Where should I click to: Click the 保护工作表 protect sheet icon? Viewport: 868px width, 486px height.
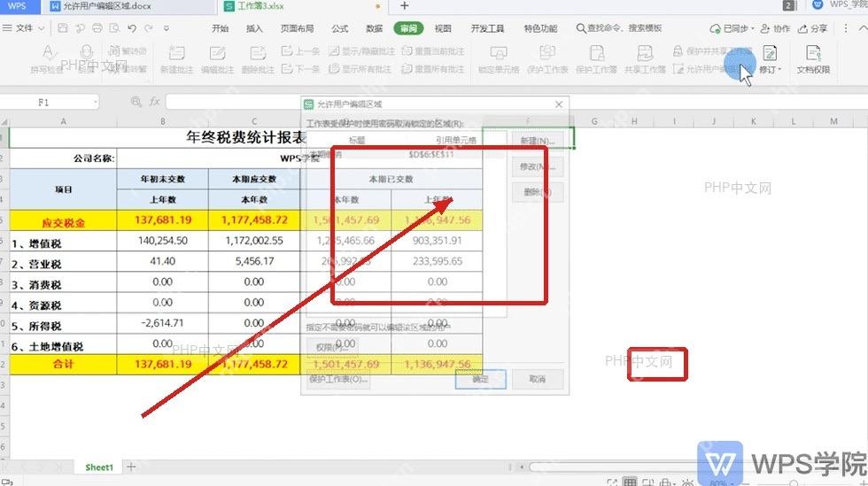click(x=547, y=53)
